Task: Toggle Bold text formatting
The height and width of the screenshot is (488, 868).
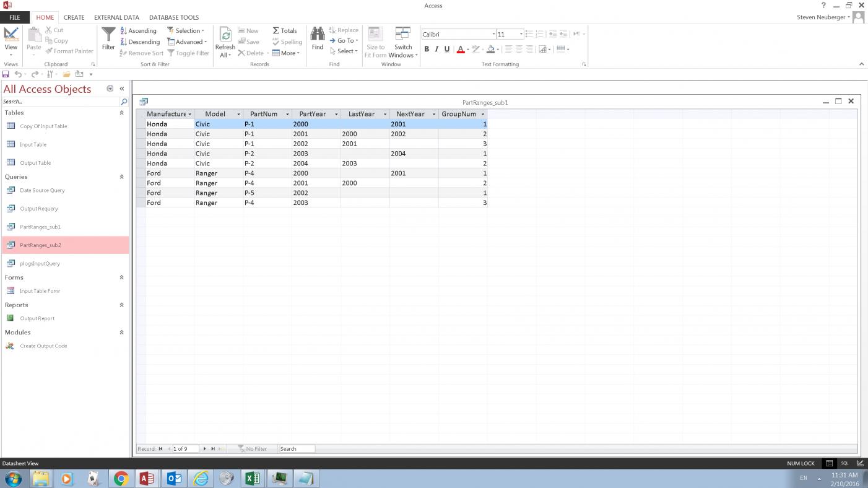Action: tap(427, 49)
